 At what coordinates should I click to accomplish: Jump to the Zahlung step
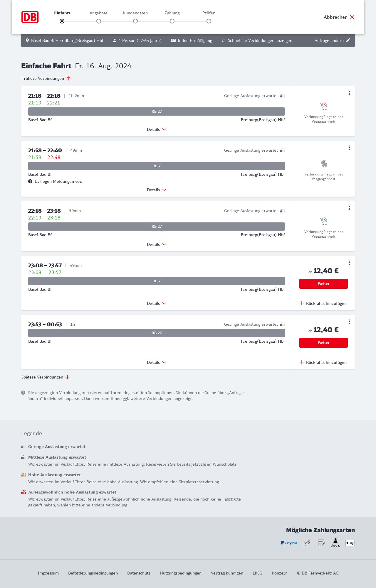pyautogui.click(x=172, y=21)
